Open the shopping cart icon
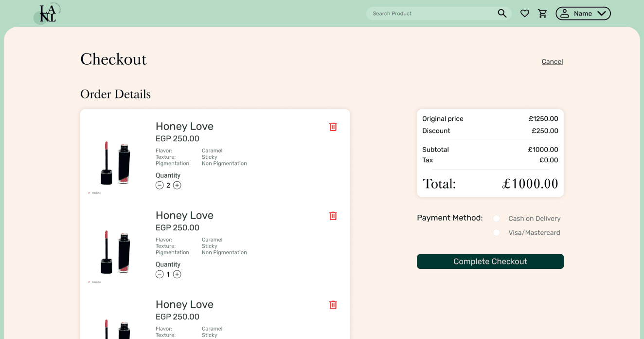The width and height of the screenshot is (644, 339). [542, 14]
